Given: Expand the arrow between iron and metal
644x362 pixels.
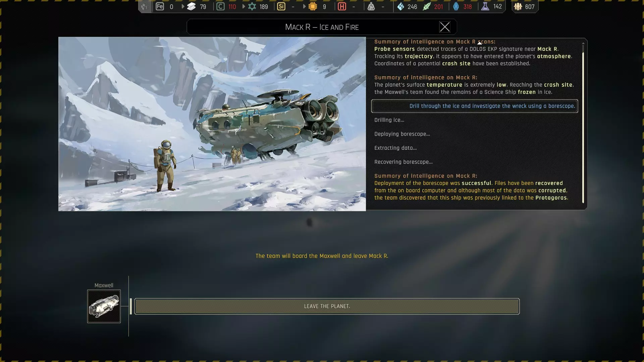Looking at the screenshot, I should [183, 6].
